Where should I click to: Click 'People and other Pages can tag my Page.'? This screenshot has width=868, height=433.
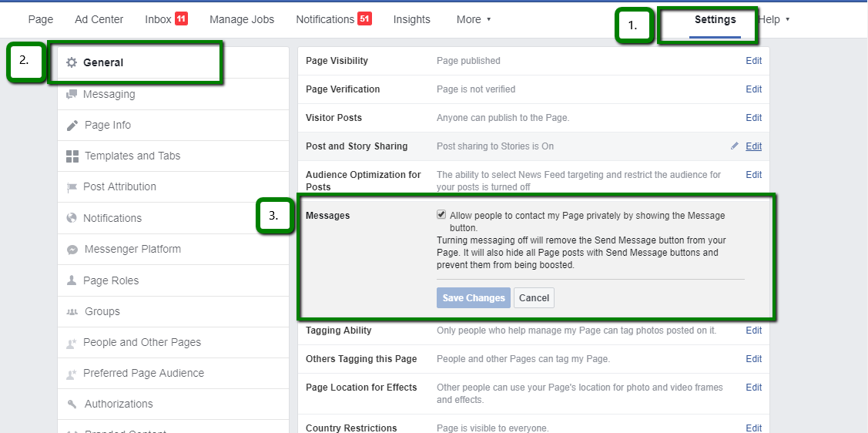coord(523,359)
